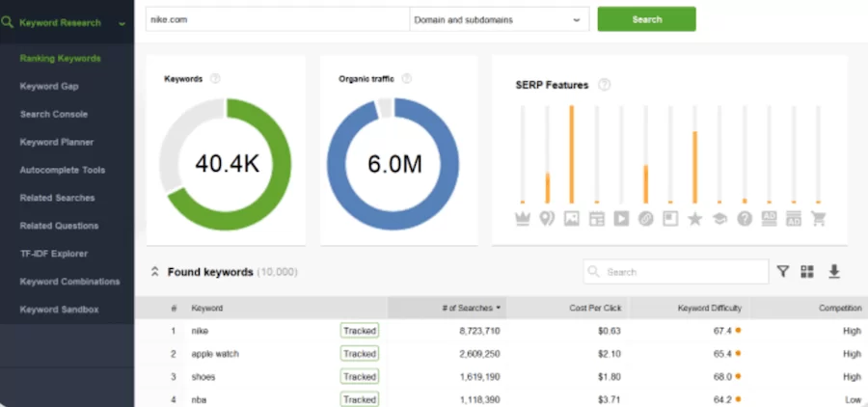
Task: Open help tooltip next to SERP Features
Action: 605,85
